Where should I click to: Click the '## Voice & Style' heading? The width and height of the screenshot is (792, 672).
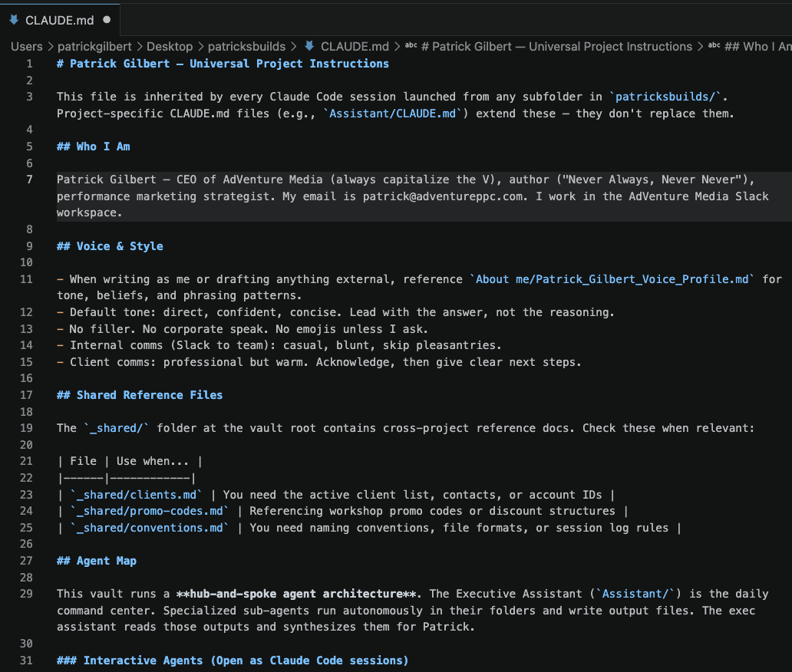tap(110, 246)
